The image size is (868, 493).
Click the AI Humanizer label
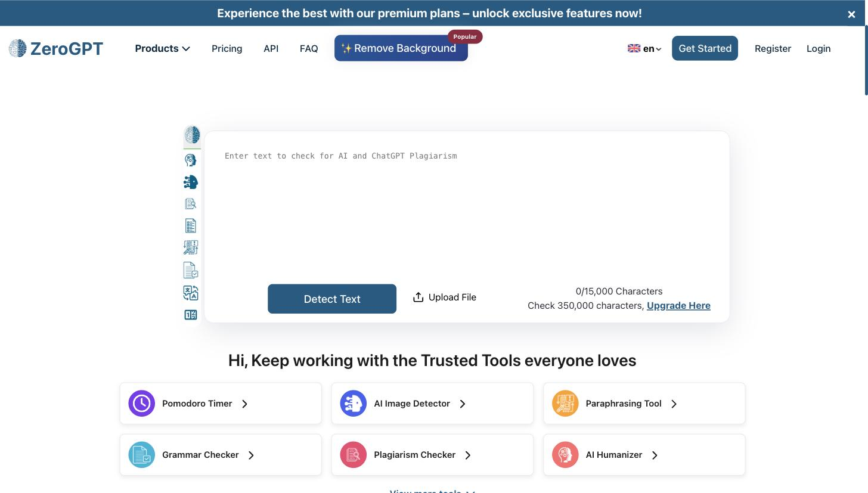tap(614, 455)
